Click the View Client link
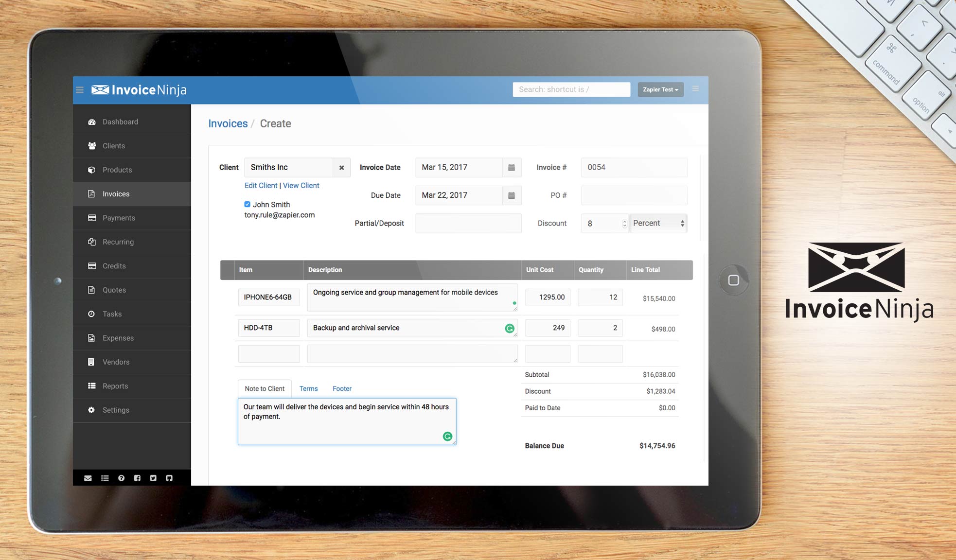Image resolution: width=956 pixels, height=560 pixels. click(301, 186)
